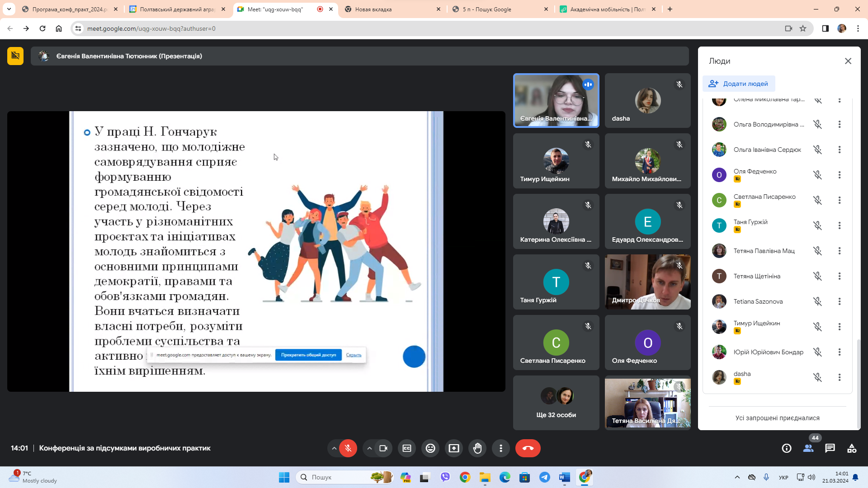
Task: Switch to Новая вкладка tab
Action: click(392, 9)
